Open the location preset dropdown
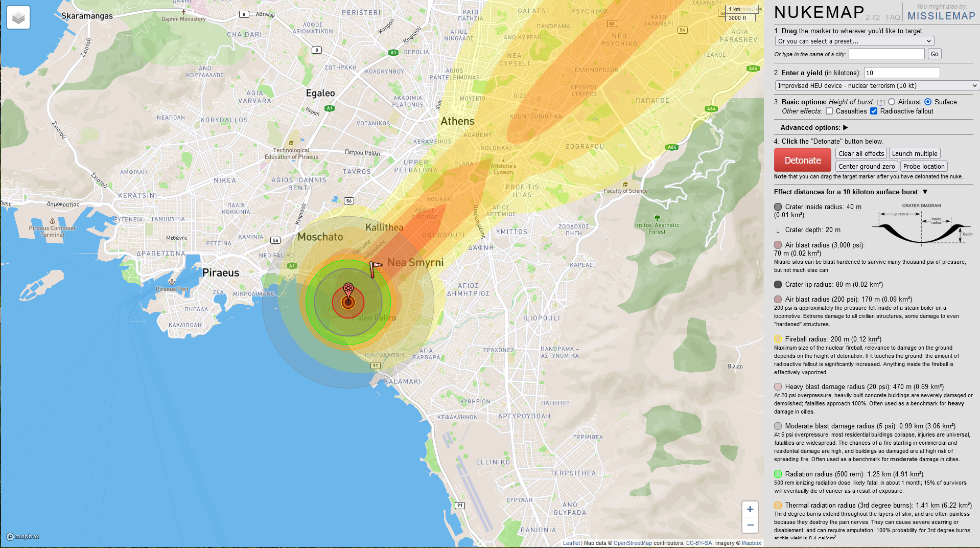980x548 pixels. pos(854,41)
